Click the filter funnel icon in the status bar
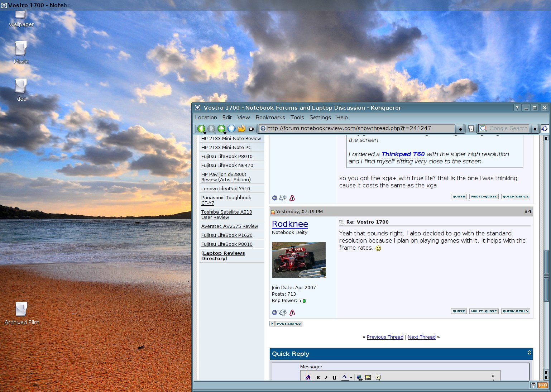Screen dimensions: 551x392 click(x=533, y=385)
